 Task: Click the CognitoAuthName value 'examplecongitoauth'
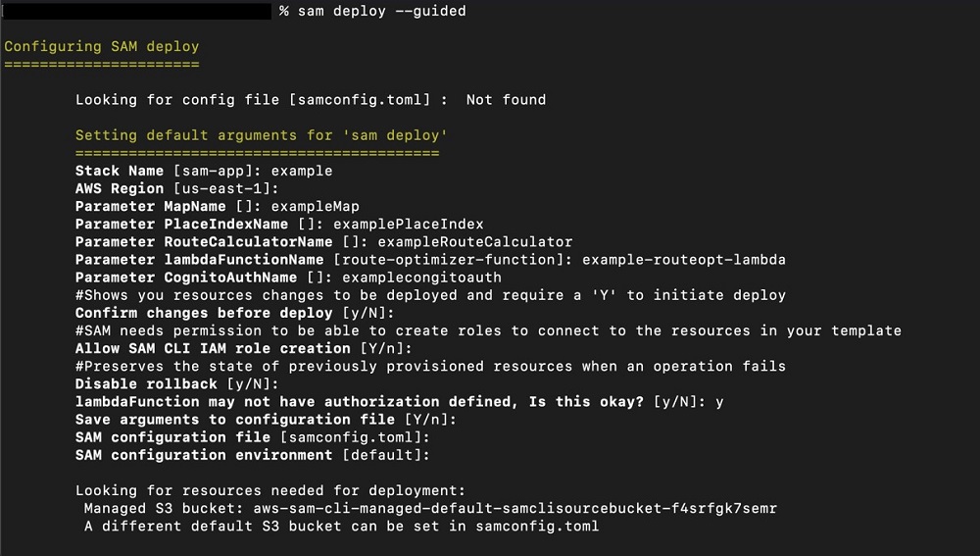[421, 278]
